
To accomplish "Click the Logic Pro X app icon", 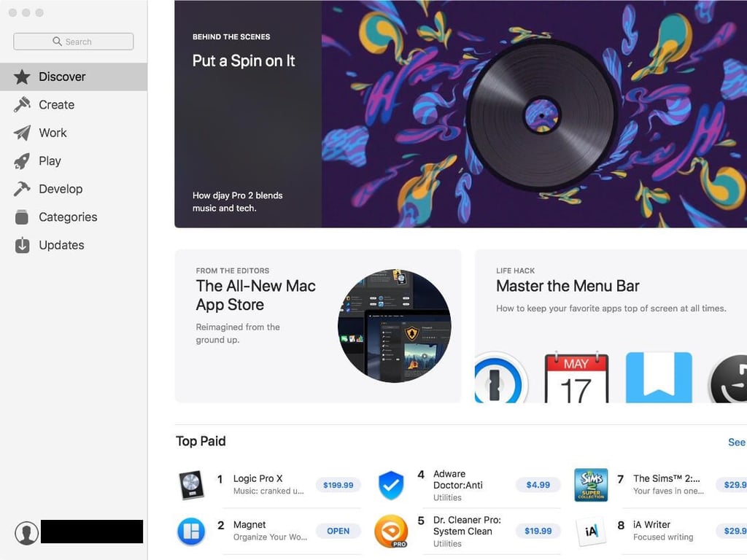I will pyautogui.click(x=191, y=485).
